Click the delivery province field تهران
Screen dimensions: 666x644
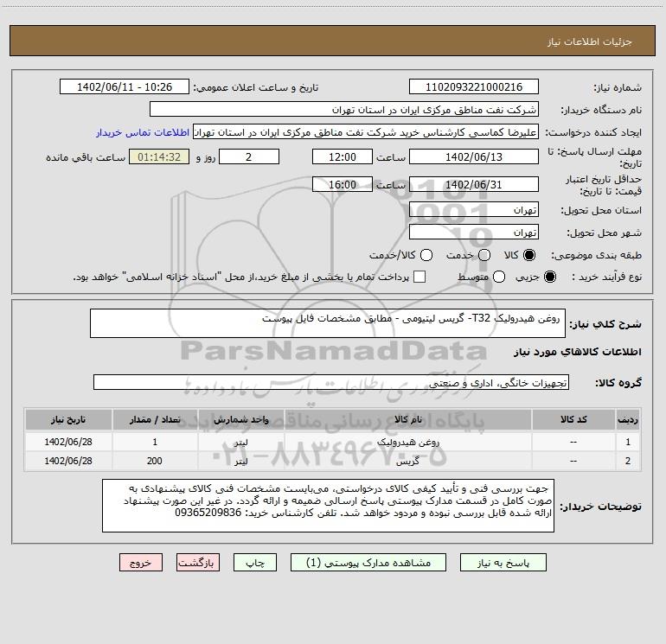(474, 210)
